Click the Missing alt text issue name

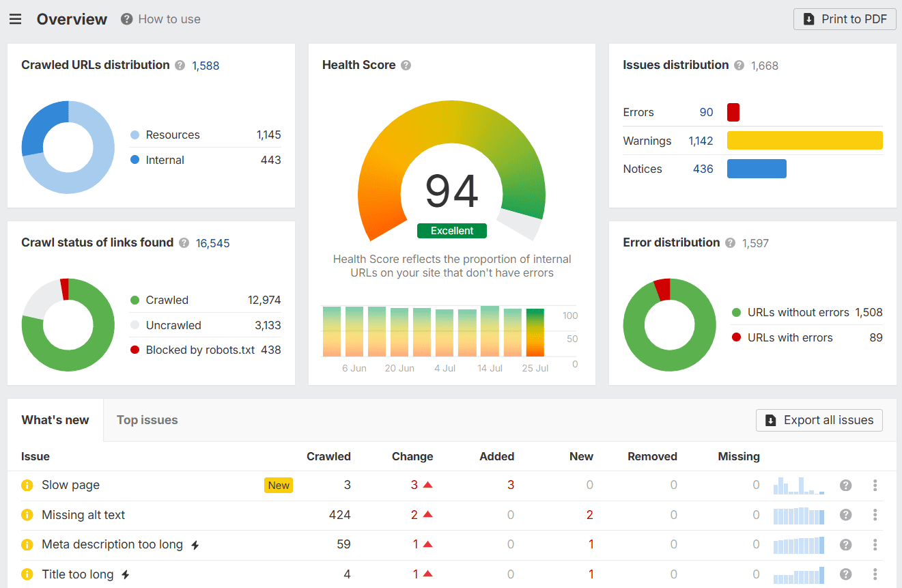click(82, 515)
